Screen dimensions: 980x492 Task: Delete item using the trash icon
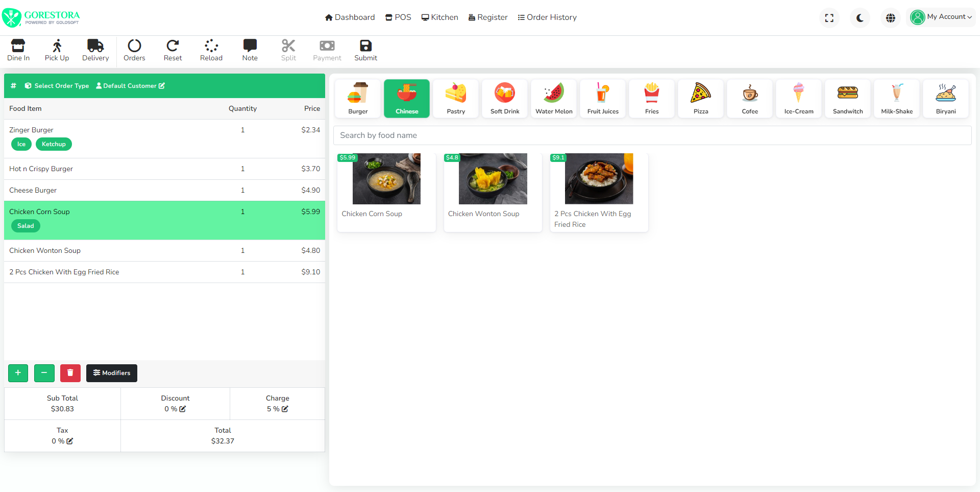click(70, 373)
